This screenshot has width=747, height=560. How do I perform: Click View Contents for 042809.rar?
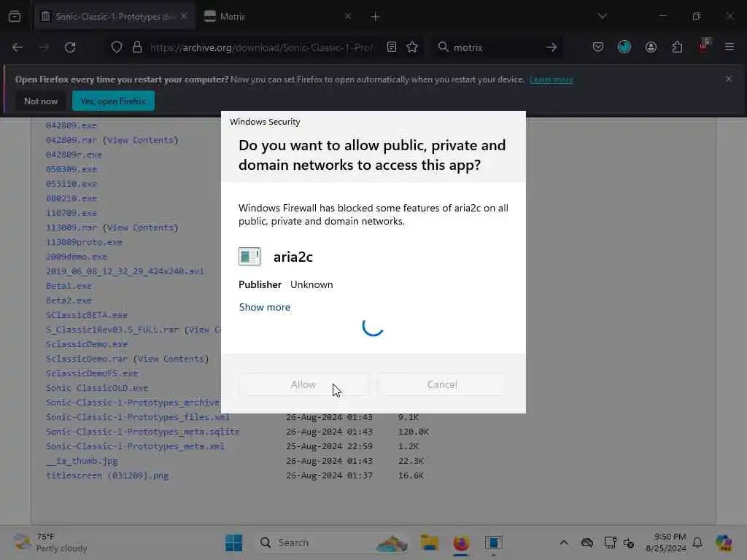(x=140, y=140)
